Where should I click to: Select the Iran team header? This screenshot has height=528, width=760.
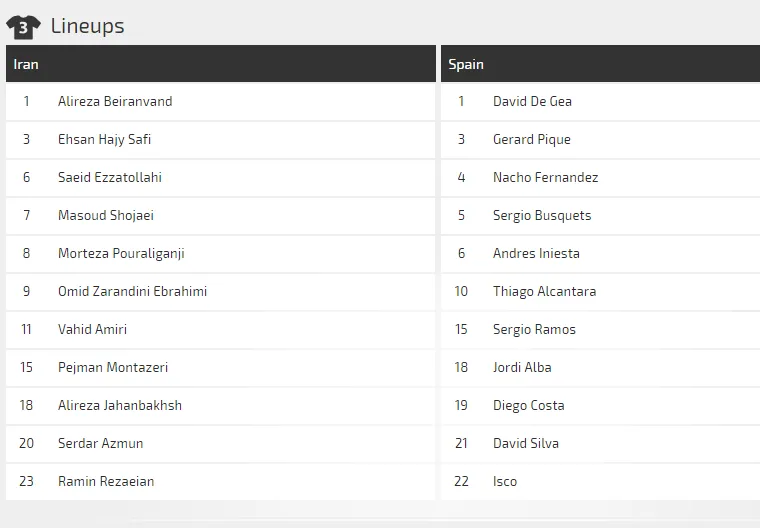tap(26, 64)
